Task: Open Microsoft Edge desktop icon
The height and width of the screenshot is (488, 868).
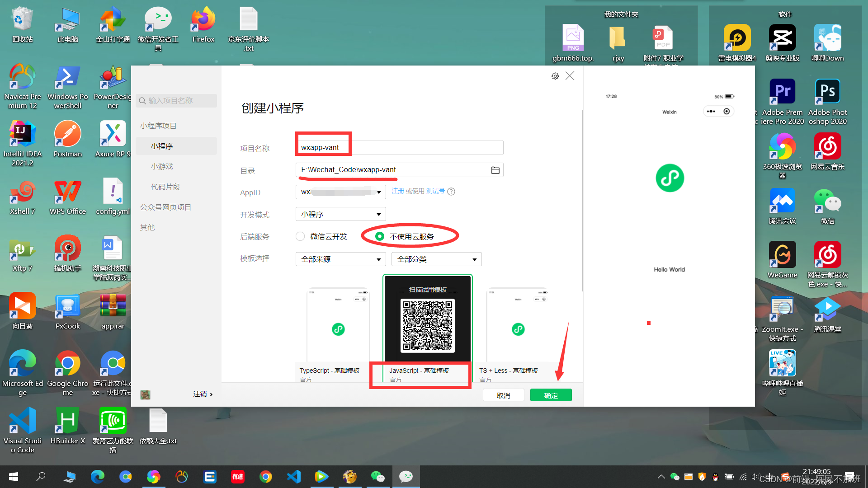Action: tap(23, 373)
